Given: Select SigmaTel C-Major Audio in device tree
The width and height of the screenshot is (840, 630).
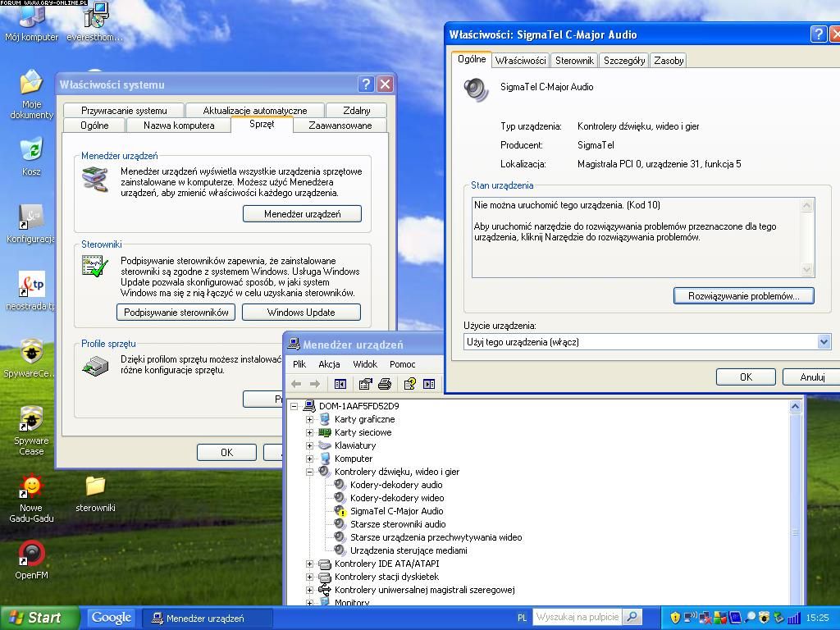Looking at the screenshot, I should [396, 511].
